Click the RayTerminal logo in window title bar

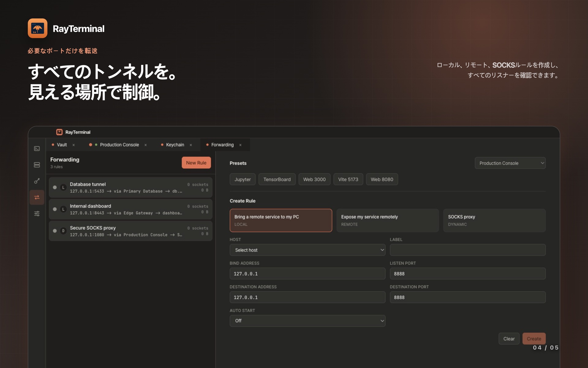(59, 132)
